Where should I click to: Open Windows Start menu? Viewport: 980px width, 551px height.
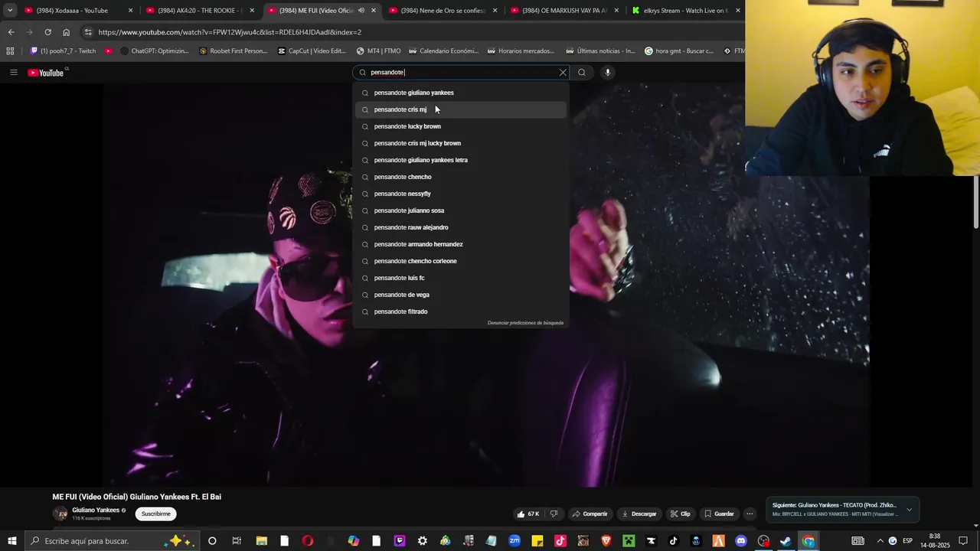12,541
